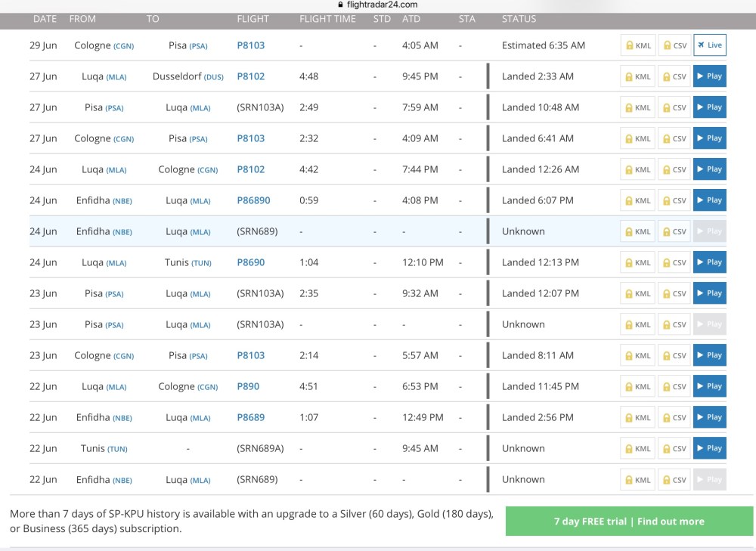Click the flightradar24.com address bar
The image size is (756, 551).
[x=378, y=5]
